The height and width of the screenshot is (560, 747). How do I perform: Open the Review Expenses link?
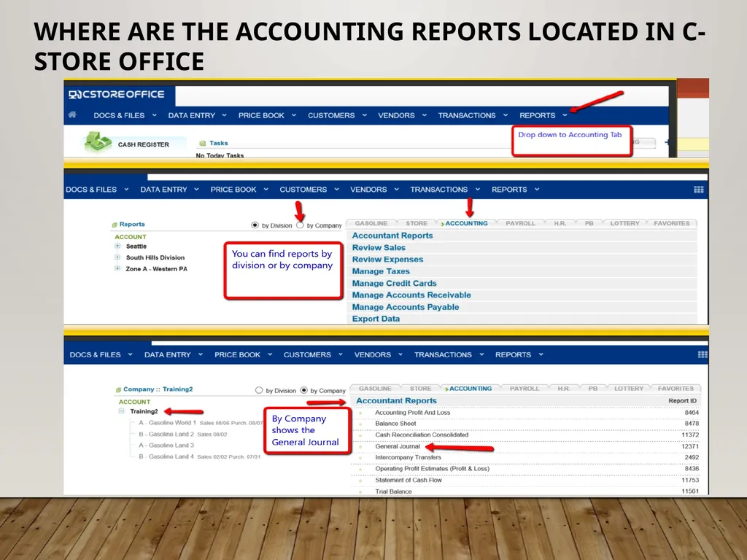coord(387,260)
